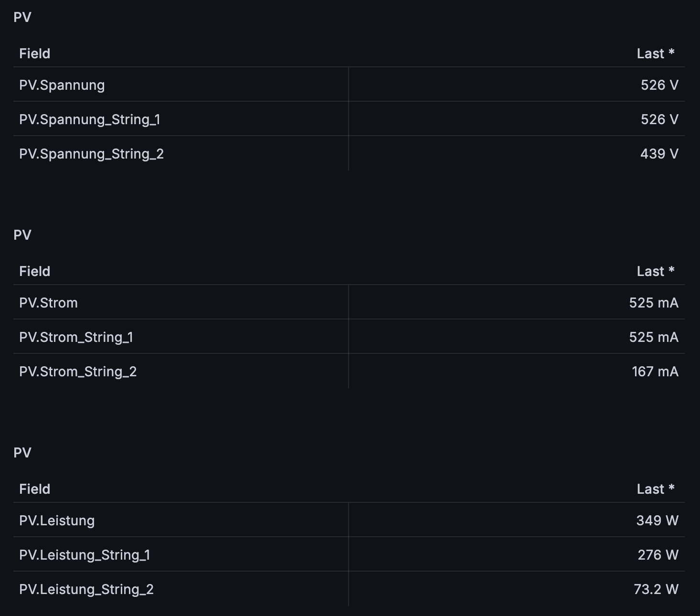Viewport: 700px width, 616px height.
Task: Select the 439 V value cell
Action: 659,154
